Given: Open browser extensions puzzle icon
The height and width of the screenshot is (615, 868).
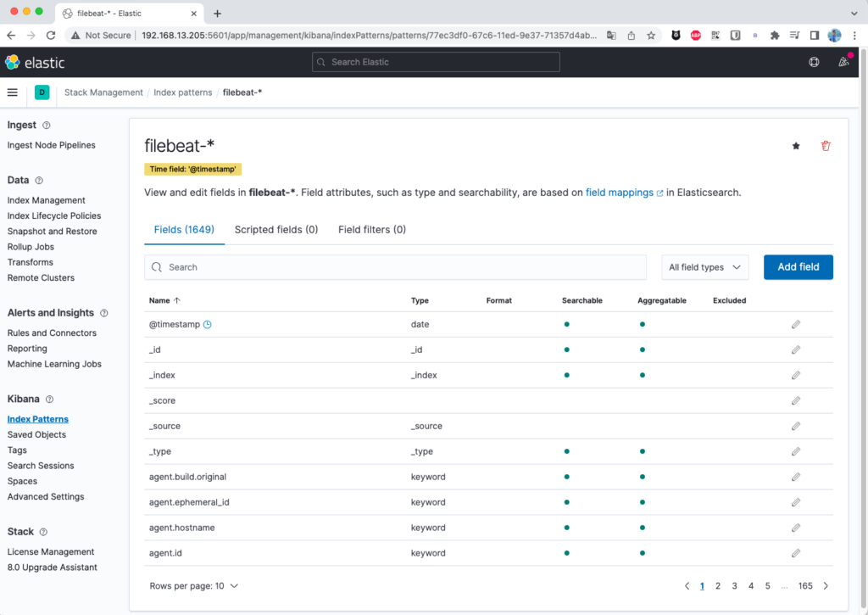Looking at the screenshot, I should [x=775, y=36].
